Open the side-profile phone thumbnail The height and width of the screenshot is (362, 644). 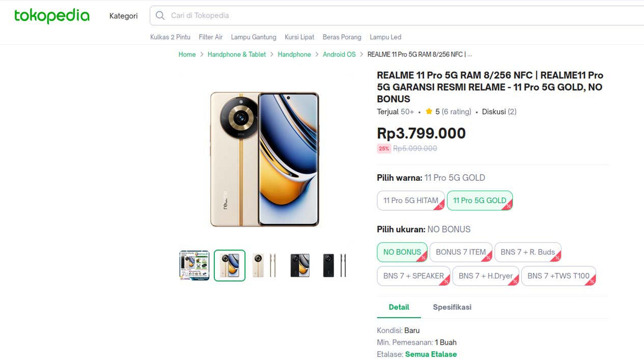(333, 265)
